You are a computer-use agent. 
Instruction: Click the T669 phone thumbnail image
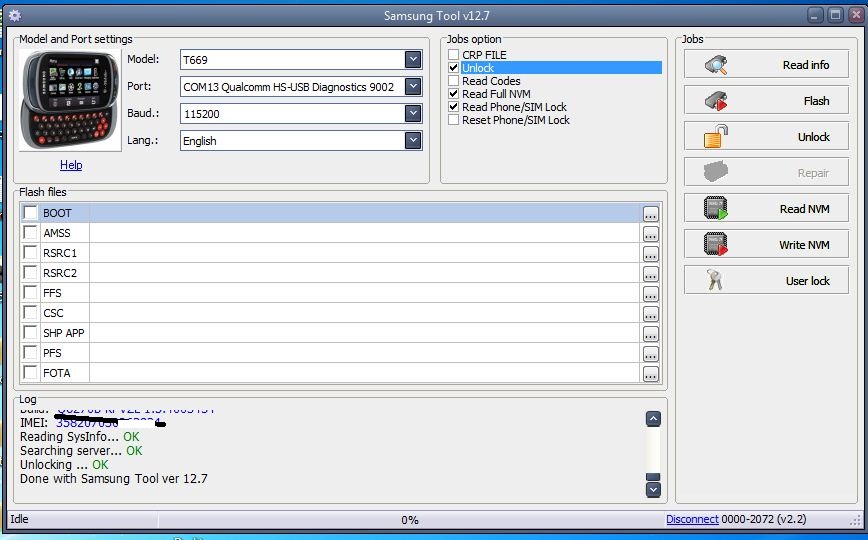point(70,100)
